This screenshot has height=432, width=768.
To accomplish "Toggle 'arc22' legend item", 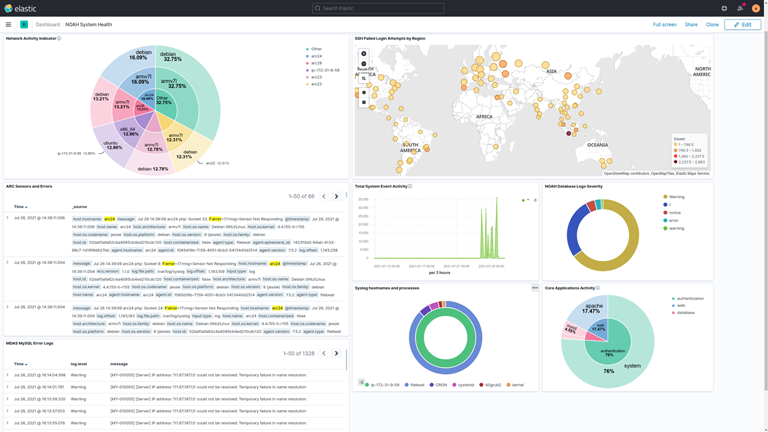I will [x=314, y=84].
